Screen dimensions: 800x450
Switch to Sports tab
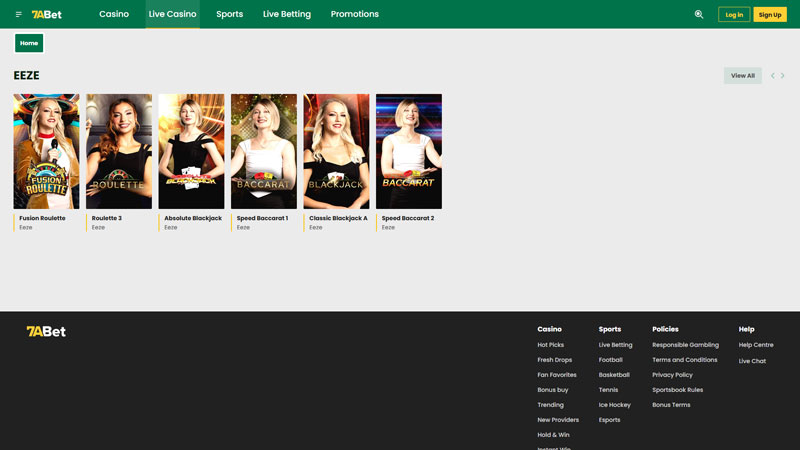coord(230,14)
